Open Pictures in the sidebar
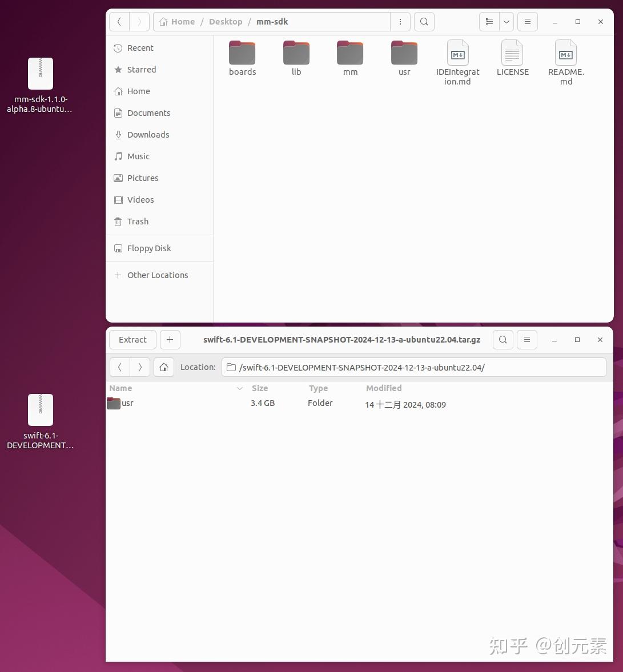623x672 pixels. click(x=159, y=178)
